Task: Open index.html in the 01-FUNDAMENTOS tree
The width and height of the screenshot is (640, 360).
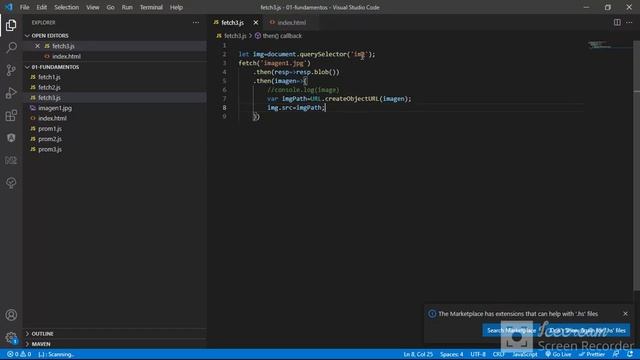Action: [52, 118]
